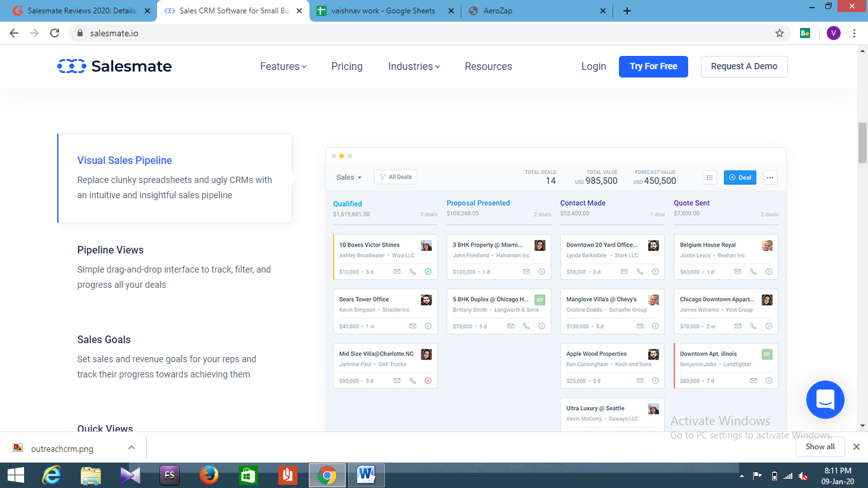This screenshot has width=868, height=488.
Task: Click BP badge on 5 BHK Duplex card
Action: 539,300
